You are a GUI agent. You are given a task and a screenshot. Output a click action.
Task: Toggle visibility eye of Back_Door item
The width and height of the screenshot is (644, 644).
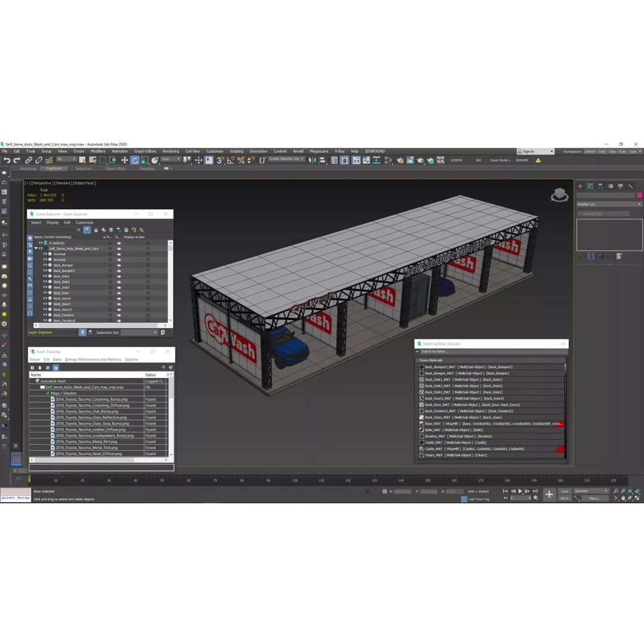[45, 293]
